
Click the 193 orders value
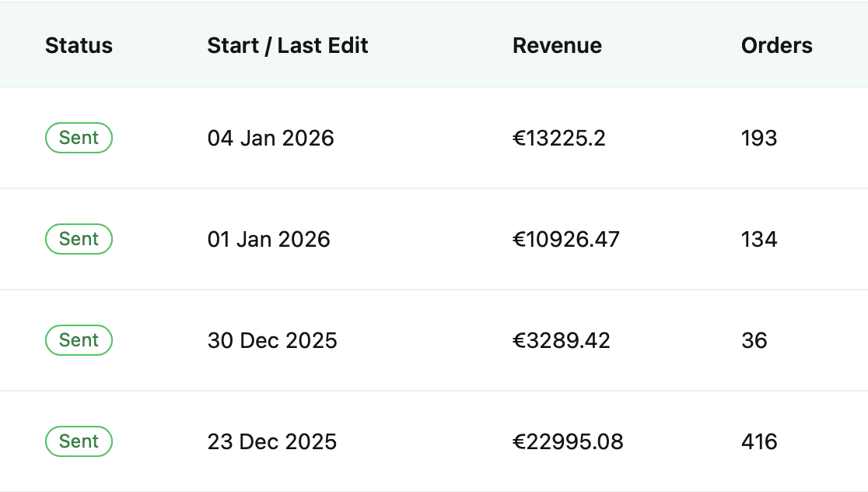coord(759,139)
